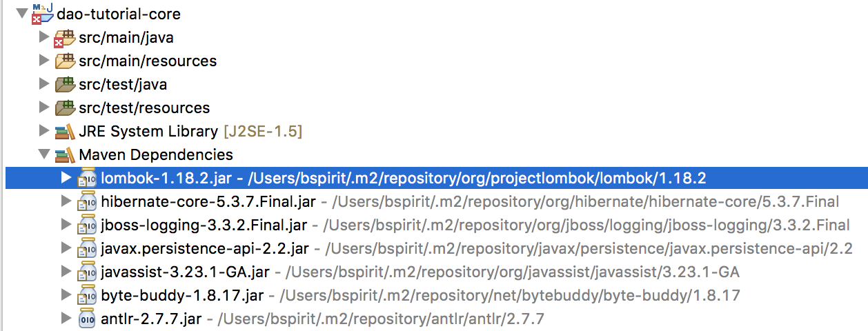Viewport: 868px width, 331px height.
Task: Select the src/test/resources folder
Action: 144,108
